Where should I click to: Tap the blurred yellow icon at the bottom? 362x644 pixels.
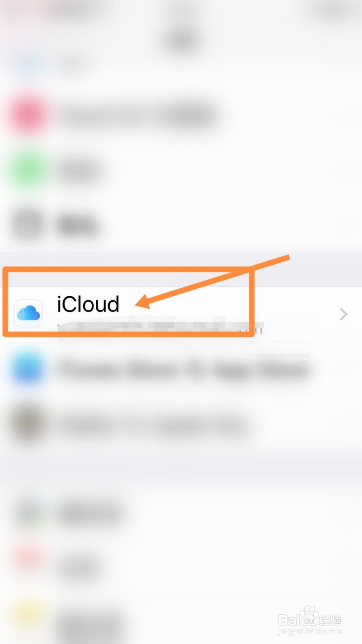[x=27, y=614]
